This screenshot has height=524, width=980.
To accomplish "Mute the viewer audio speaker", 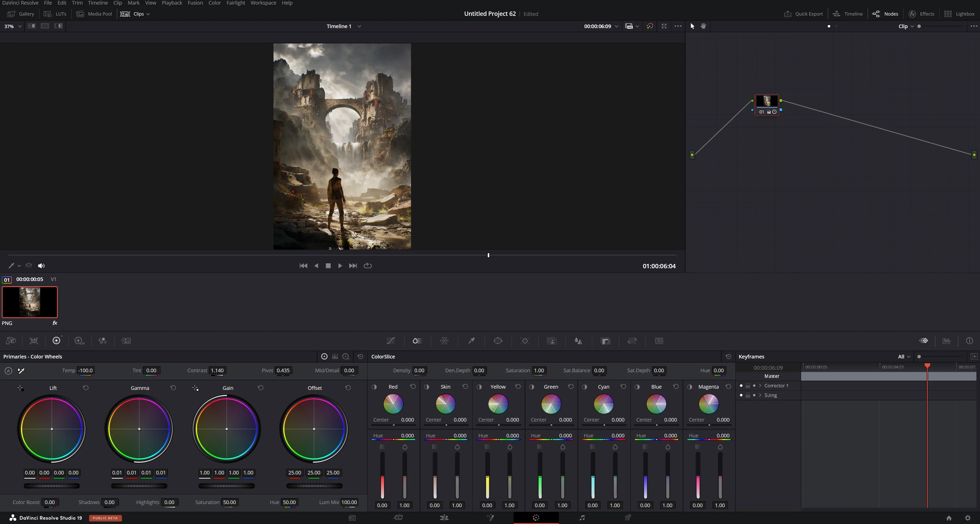I will [x=41, y=266].
